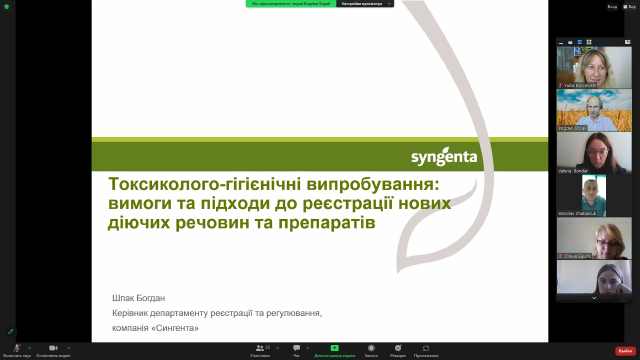Switch video panel to grid view icon
Image resolution: width=640 pixels, height=360 pixels.
(x=589, y=42)
